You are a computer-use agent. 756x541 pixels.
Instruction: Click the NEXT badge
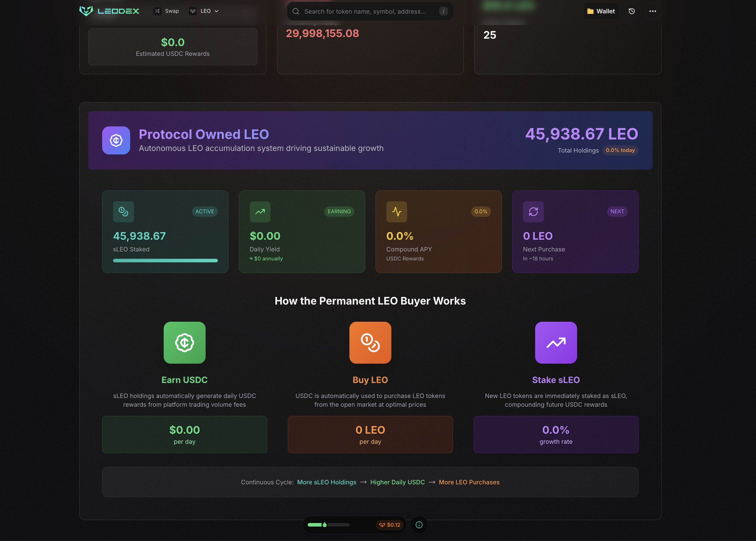pos(617,212)
